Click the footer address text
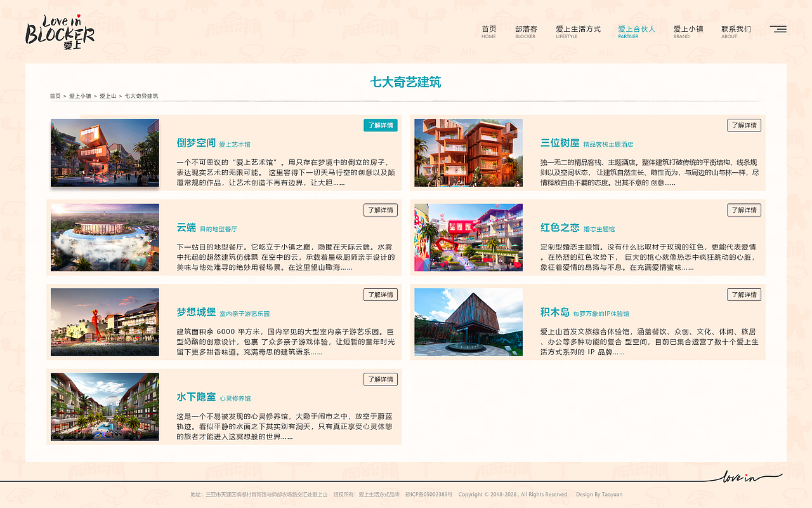Screen dimensions: 812x508 click(259, 494)
